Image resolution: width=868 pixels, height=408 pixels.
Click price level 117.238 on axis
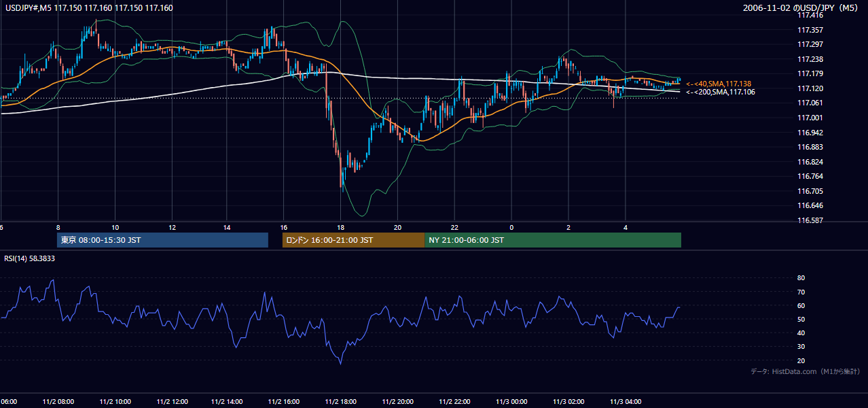coord(810,59)
